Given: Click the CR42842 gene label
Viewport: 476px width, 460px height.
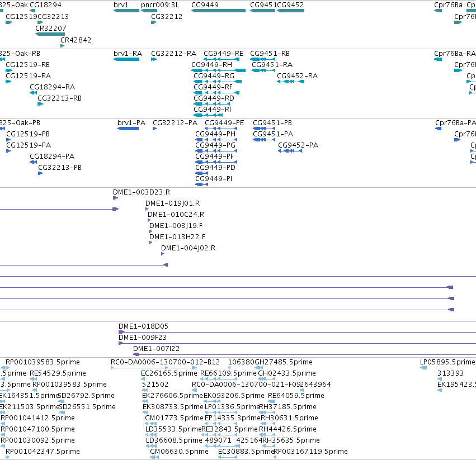Looking at the screenshot, I should [x=76, y=40].
